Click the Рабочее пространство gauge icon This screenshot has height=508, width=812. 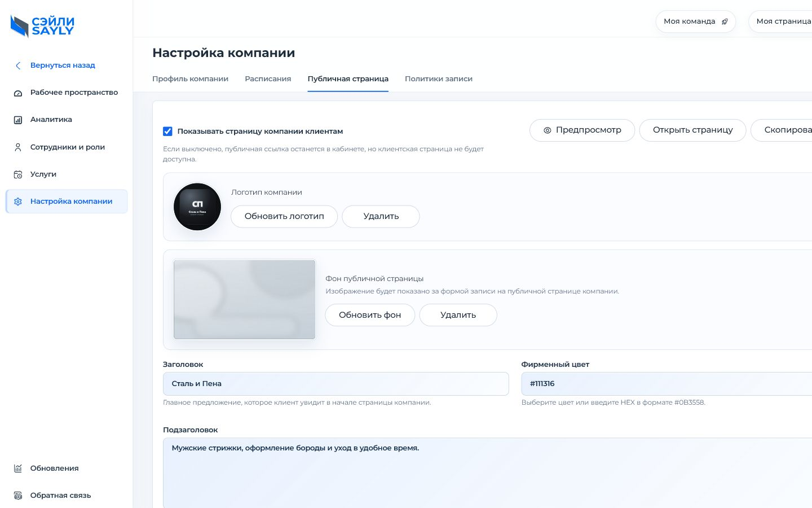pos(18,93)
